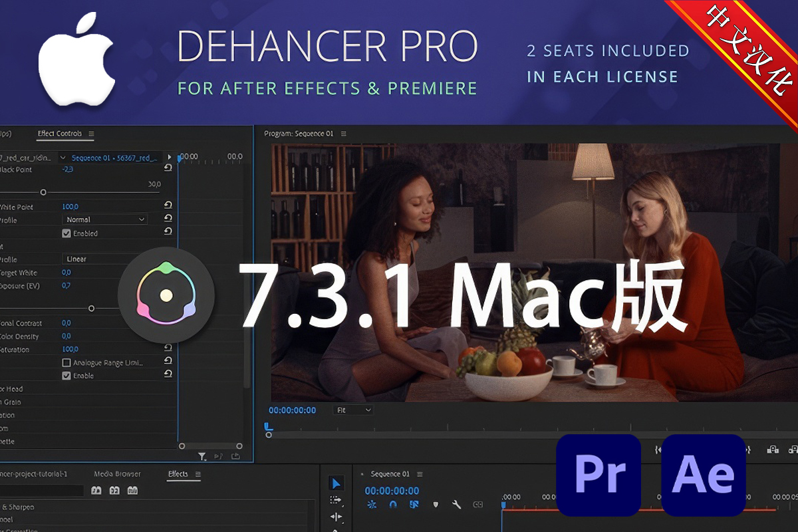
Task: Open the source clip chevron dropdown
Action: point(63,158)
